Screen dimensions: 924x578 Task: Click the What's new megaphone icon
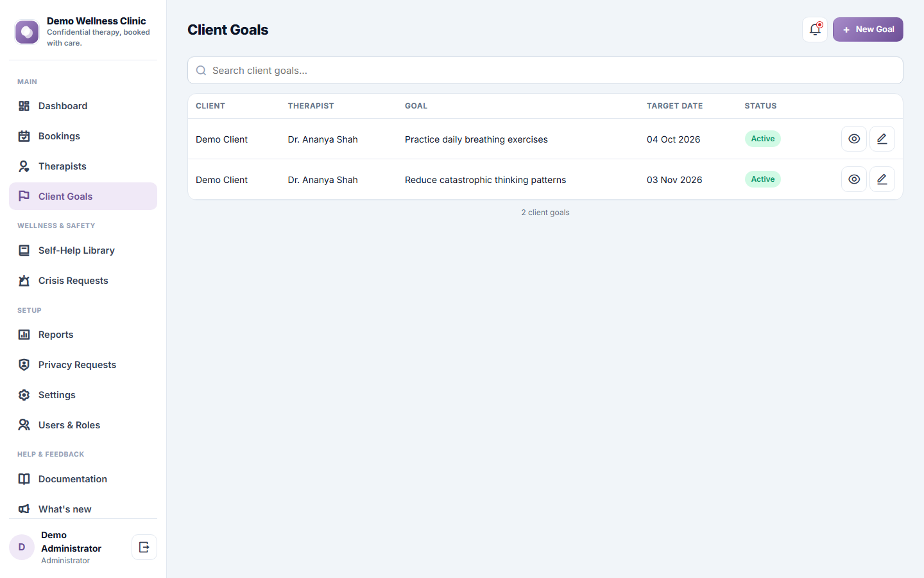tap(24, 509)
